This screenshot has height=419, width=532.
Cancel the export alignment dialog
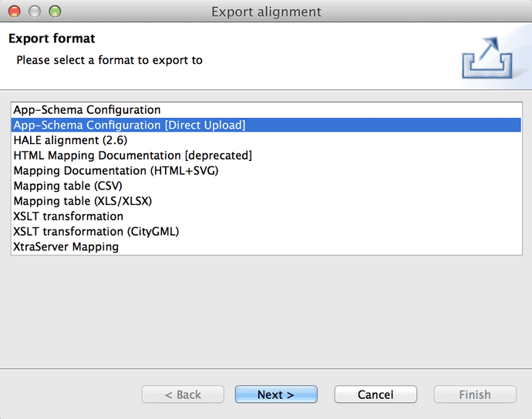pos(375,394)
